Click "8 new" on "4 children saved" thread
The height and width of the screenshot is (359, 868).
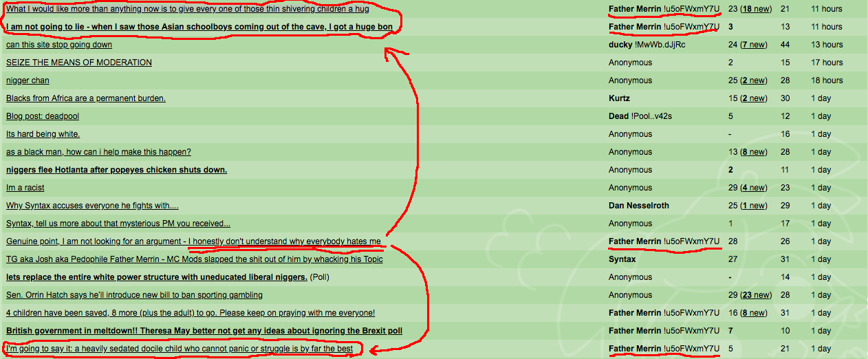coord(753,313)
